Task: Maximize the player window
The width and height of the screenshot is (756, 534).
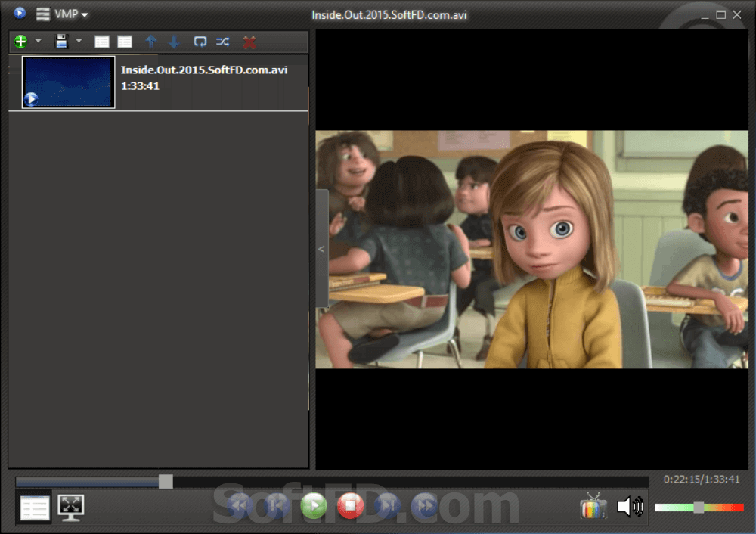Action: coord(720,15)
